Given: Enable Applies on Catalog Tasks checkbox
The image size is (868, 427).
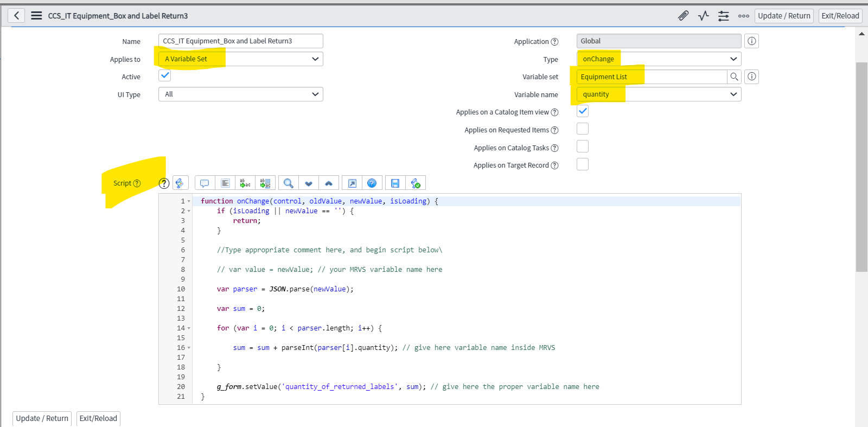Looking at the screenshot, I should pyautogui.click(x=582, y=147).
